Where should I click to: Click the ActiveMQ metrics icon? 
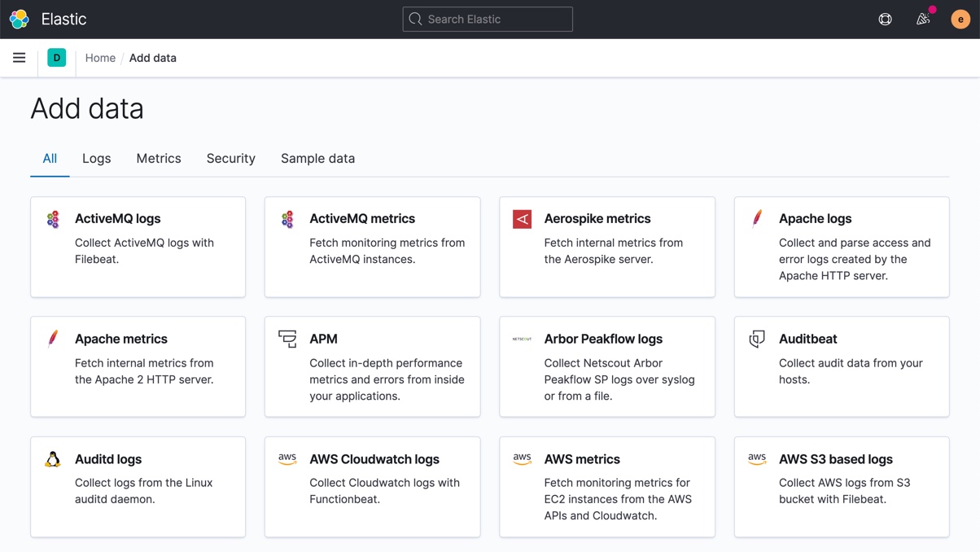pos(287,219)
